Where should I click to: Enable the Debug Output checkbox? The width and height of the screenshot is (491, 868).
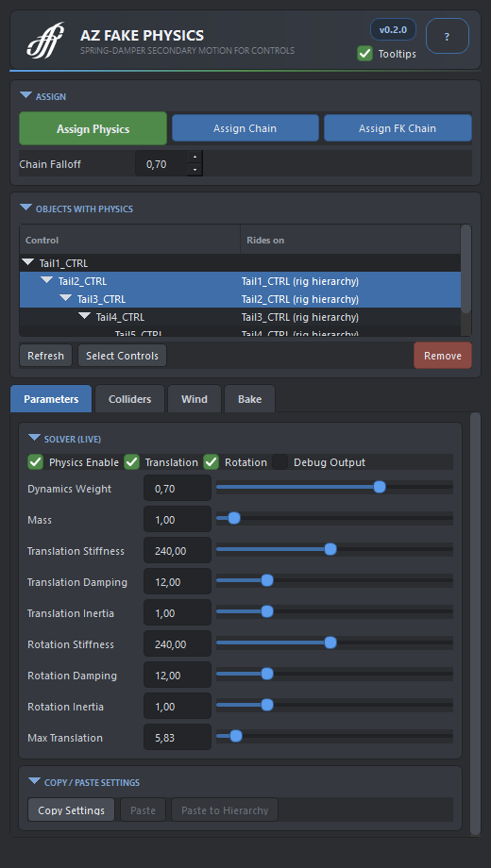pos(279,462)
